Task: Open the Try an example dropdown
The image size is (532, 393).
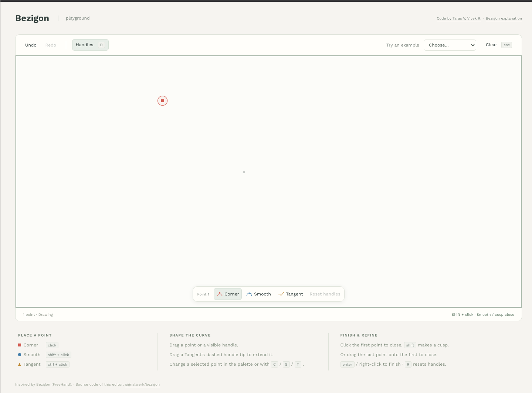Action: [450, 45]
